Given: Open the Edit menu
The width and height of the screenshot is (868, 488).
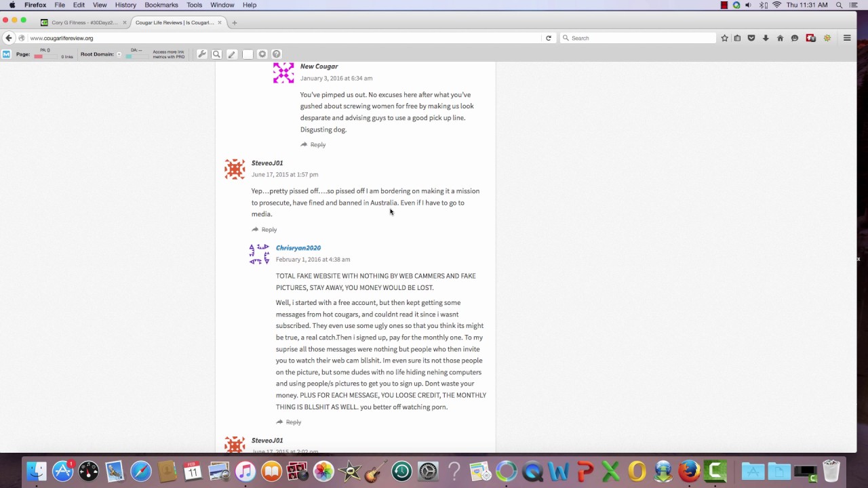Looking at the screenshot, I should [79, 5].
